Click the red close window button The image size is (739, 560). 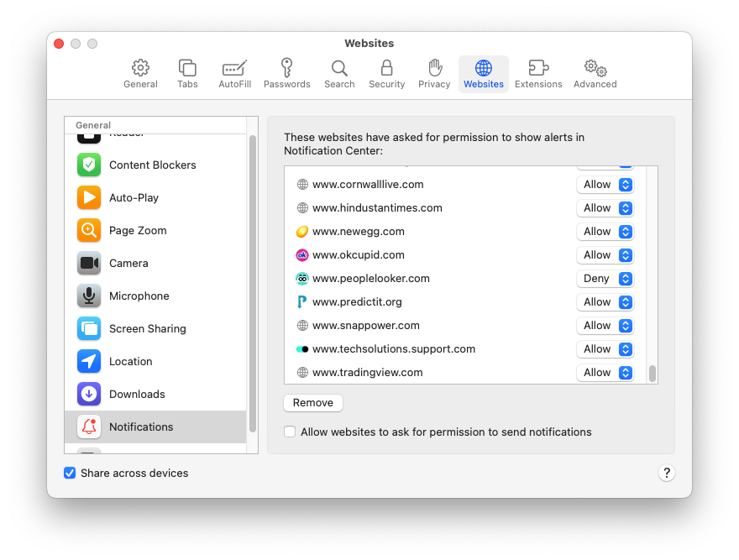(x=59, y=44)
